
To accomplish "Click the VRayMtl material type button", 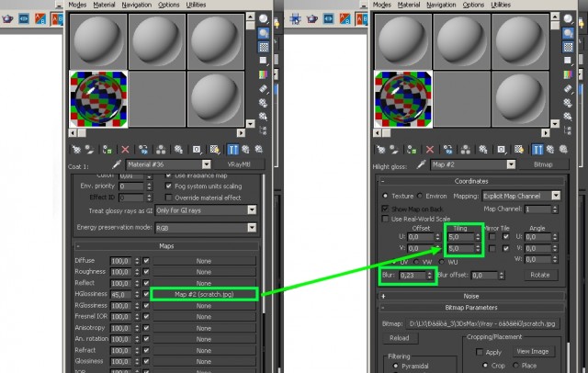I will 239,164.
